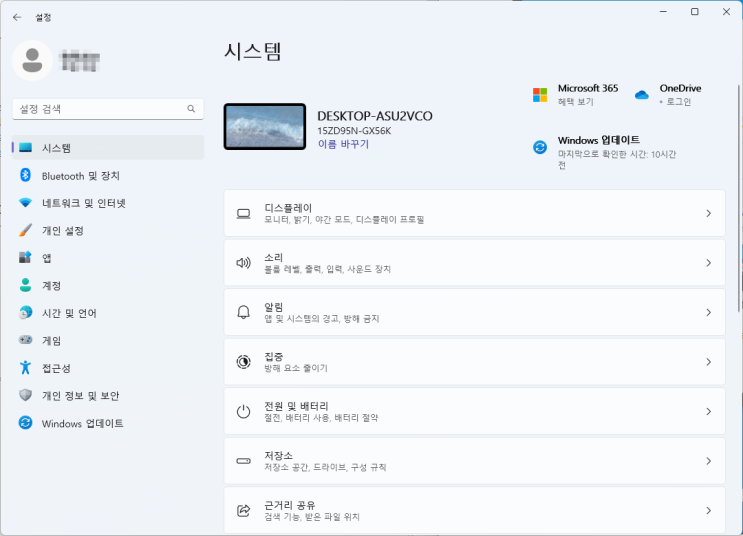
Task: Click the gamepad icon next to 게임
Action: tap(26, 340)
